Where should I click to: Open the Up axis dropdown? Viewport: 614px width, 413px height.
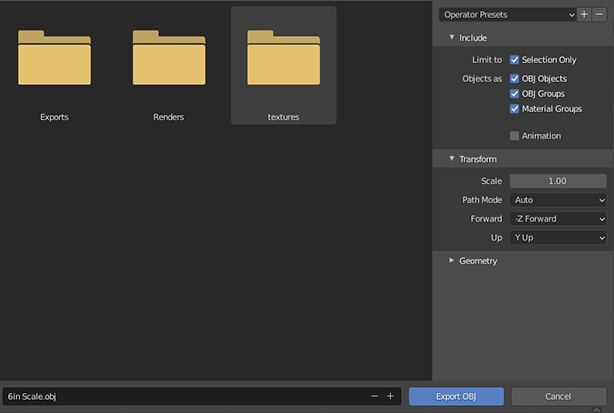(x=558, y=237)
